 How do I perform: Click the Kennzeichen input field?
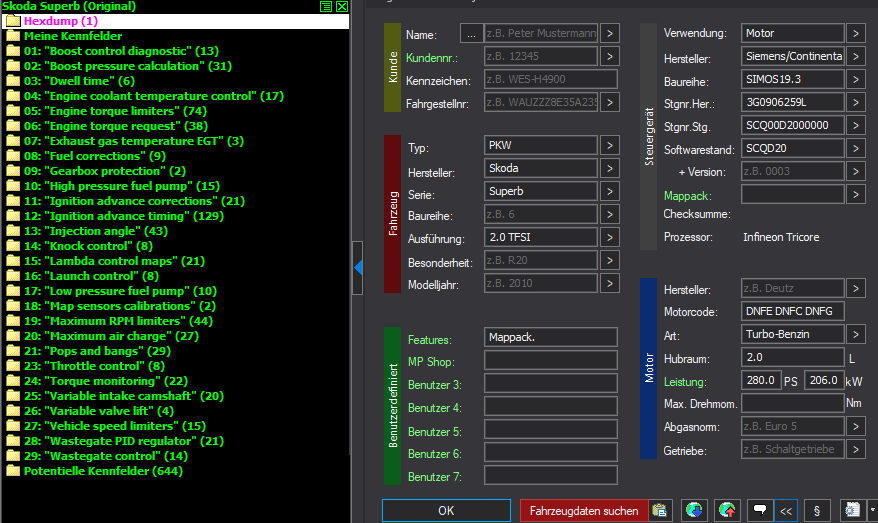click(x=551, y=80)
